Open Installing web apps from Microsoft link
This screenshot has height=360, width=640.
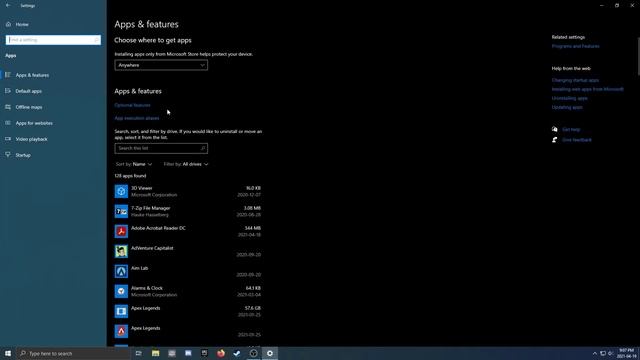coord(588,89)
